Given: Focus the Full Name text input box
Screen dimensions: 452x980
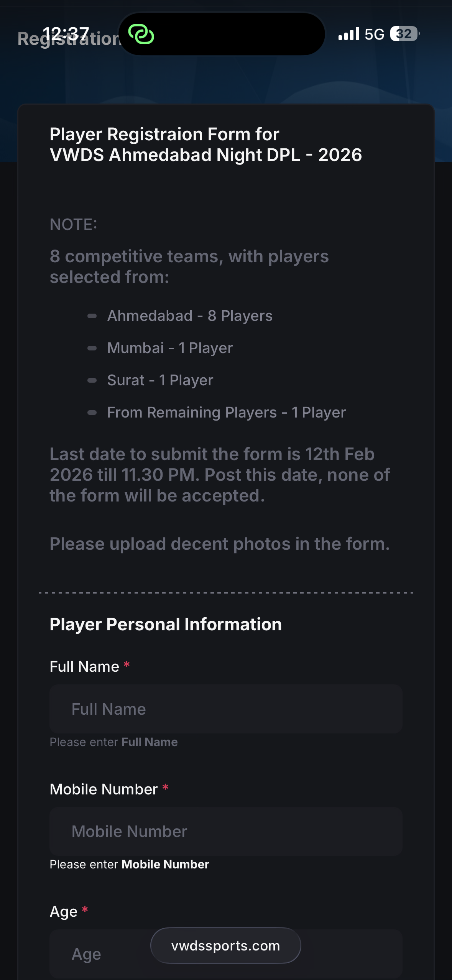Looking at the screenshot, I should tap(226, 709).
